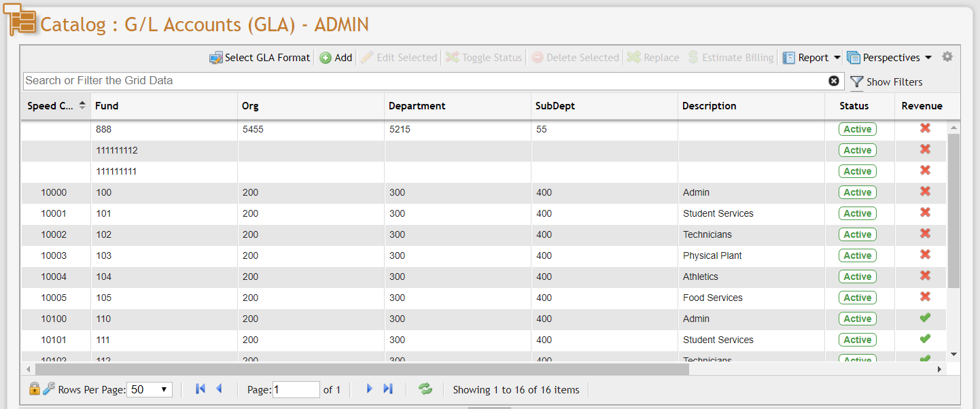This screenshot has width=980, height=409.
Task: Click the Select GLA Format icon
Action: [x=216, y=58]
